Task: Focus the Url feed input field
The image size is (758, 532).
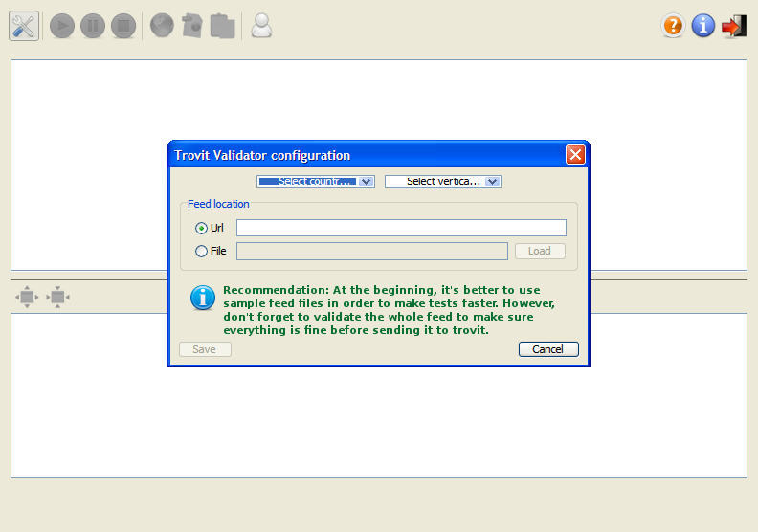Action: (x=401, y=228)
